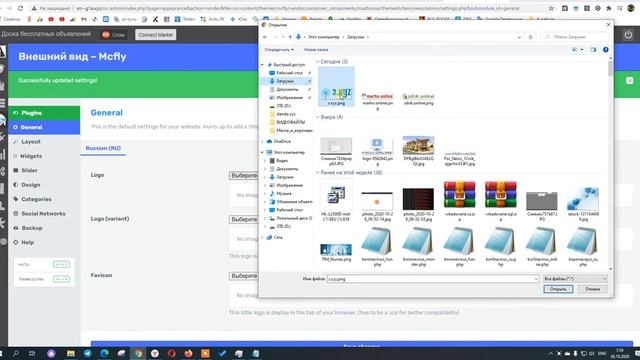This screenshot has width=640, height=360.
Task: Click the Отмена button in file dialog
Action: point(593,289)
